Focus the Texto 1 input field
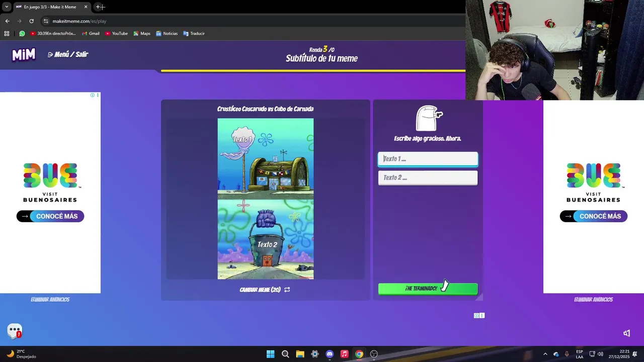This screenshot has height=362, width=644. coord(428,159)
